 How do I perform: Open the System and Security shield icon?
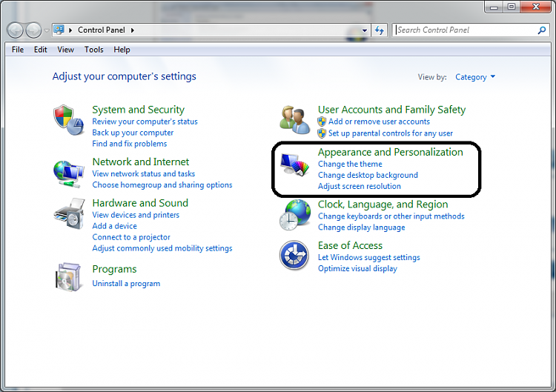[x=69, y=120]
